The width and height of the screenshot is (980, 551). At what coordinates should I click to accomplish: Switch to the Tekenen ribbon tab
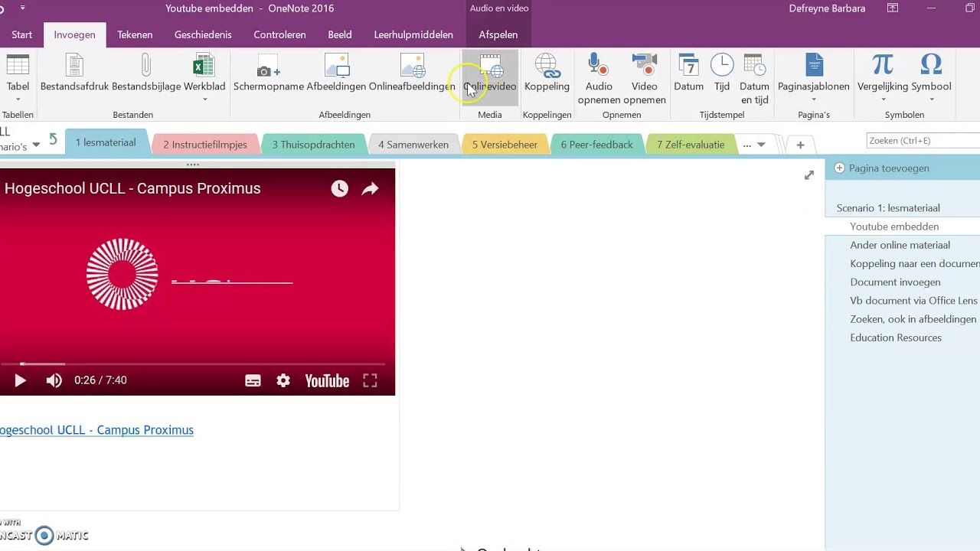coord(135,34)
